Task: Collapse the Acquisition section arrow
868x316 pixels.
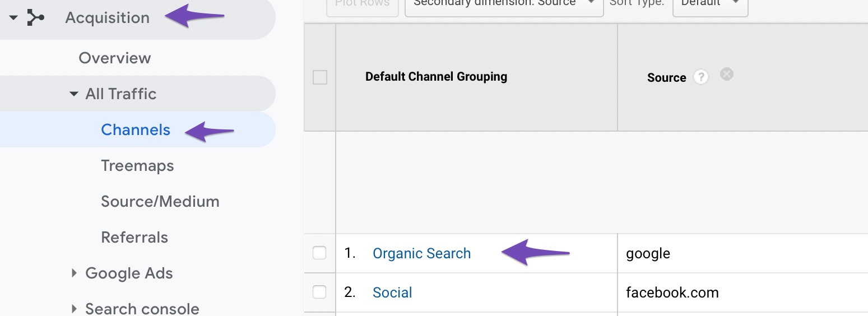Action: coord(13,18)
